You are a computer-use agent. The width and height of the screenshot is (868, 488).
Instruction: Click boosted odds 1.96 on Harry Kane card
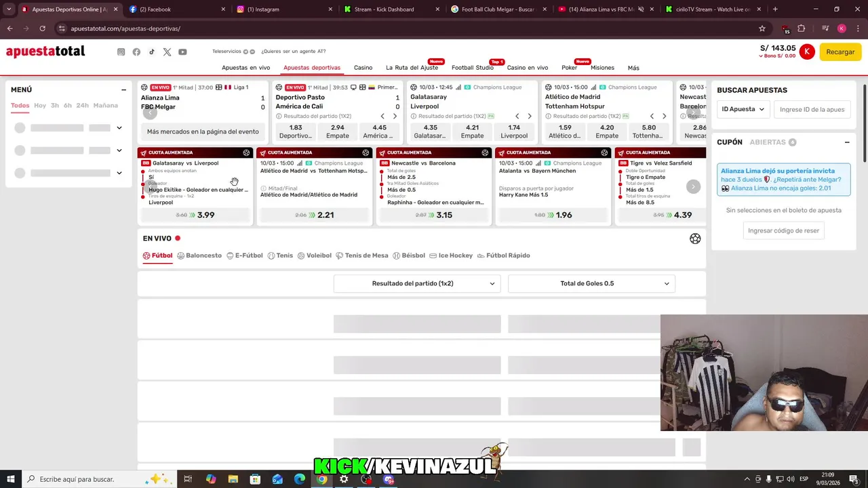553,215
